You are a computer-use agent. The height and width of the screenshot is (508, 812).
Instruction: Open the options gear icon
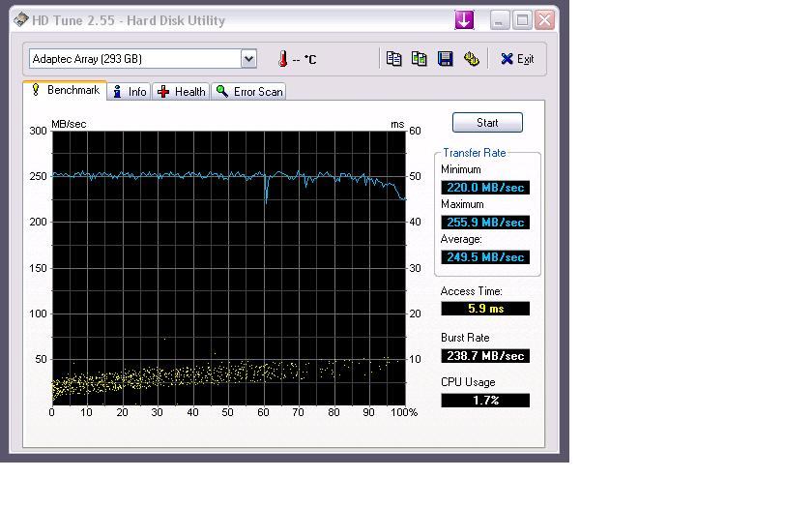(x=472, y=59)
